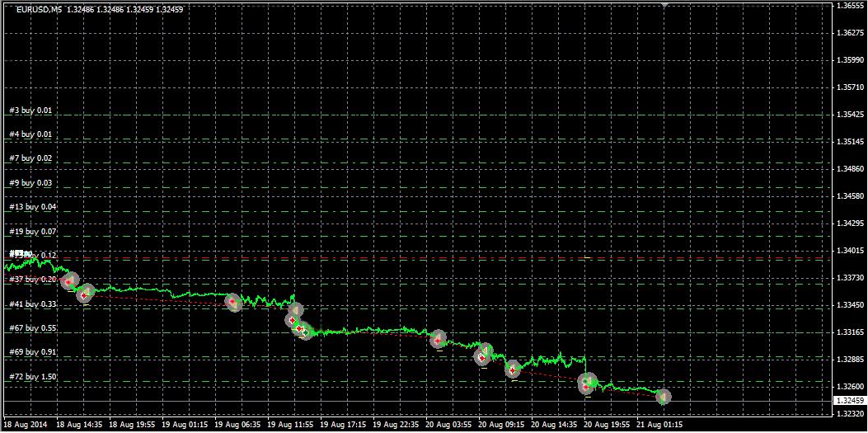Click the 20 Aug 14:35 time label

(554, 425)
